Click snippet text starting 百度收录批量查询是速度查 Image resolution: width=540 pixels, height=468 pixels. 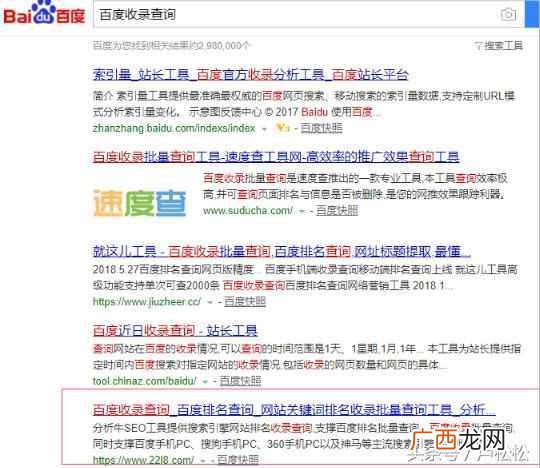(x=356, y=186)
